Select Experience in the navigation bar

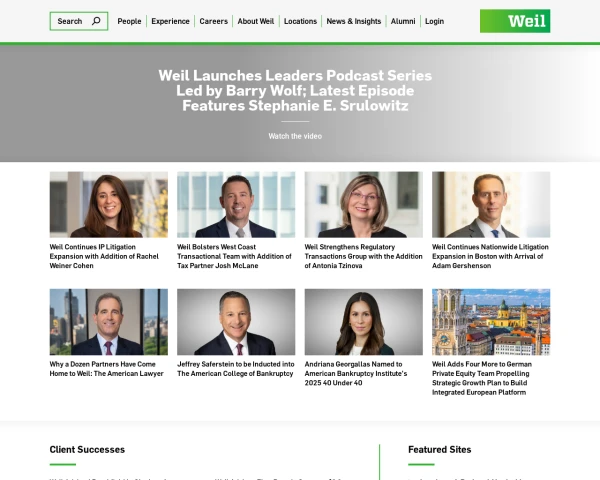(170, 21)
